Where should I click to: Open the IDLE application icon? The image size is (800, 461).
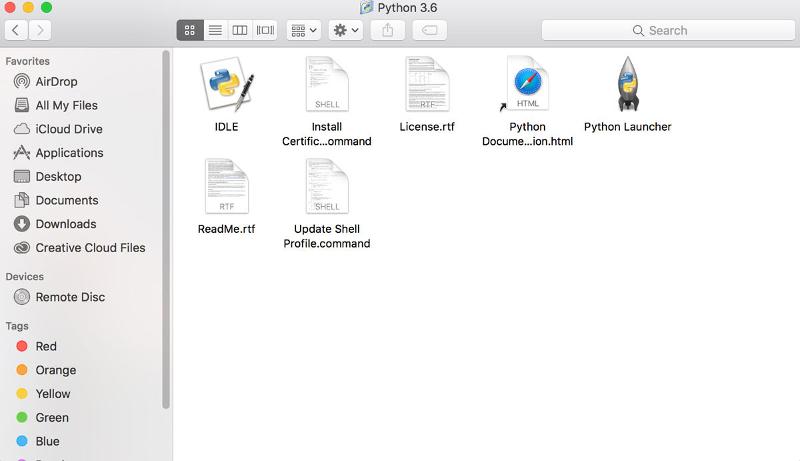(226, 86)
